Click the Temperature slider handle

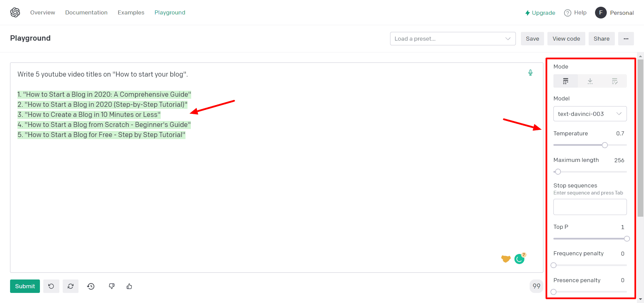[605, 145]
